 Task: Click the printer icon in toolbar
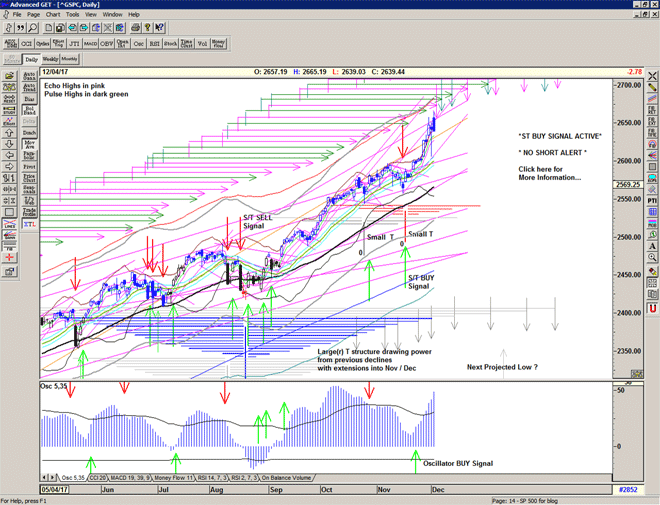(134, 28)
